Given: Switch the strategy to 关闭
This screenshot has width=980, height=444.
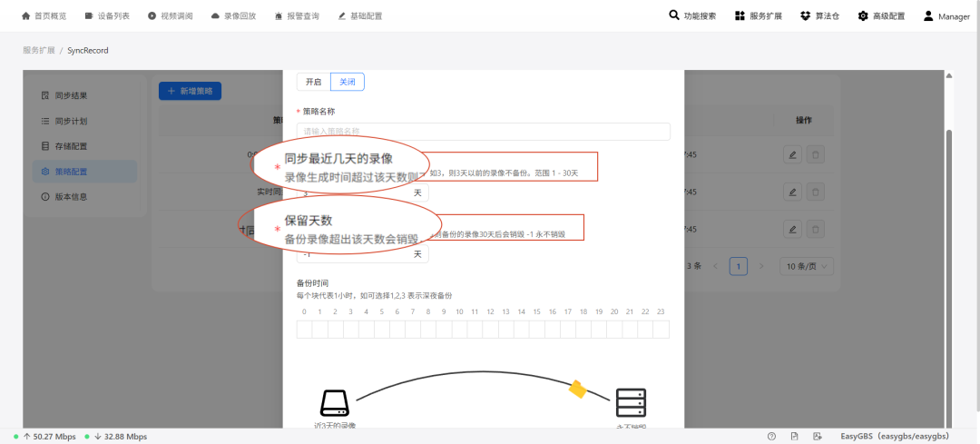Looking at the screenshot, I should [x=348, y=82].
